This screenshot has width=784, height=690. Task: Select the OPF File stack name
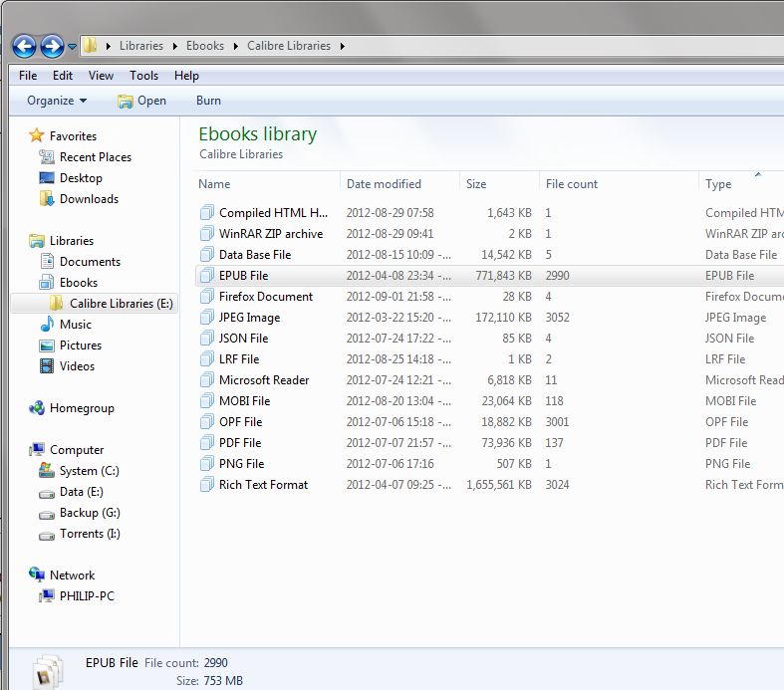(x=240, y=422)
